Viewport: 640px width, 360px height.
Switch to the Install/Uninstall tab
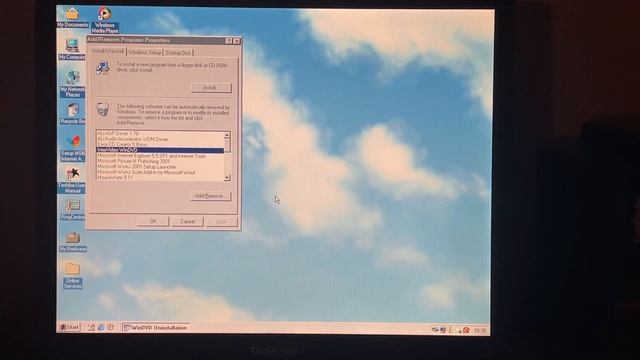[x=108, y=51]
